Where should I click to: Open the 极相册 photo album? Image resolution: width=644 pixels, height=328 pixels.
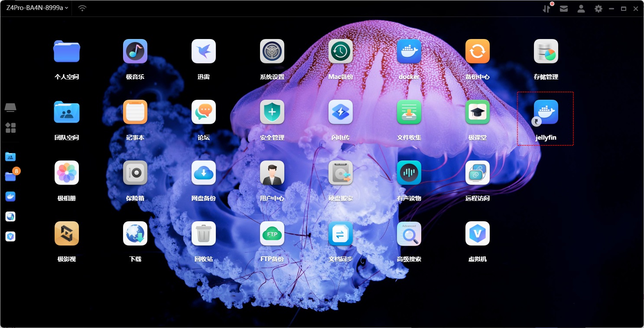pyautogui.click(x=67, y=173)
